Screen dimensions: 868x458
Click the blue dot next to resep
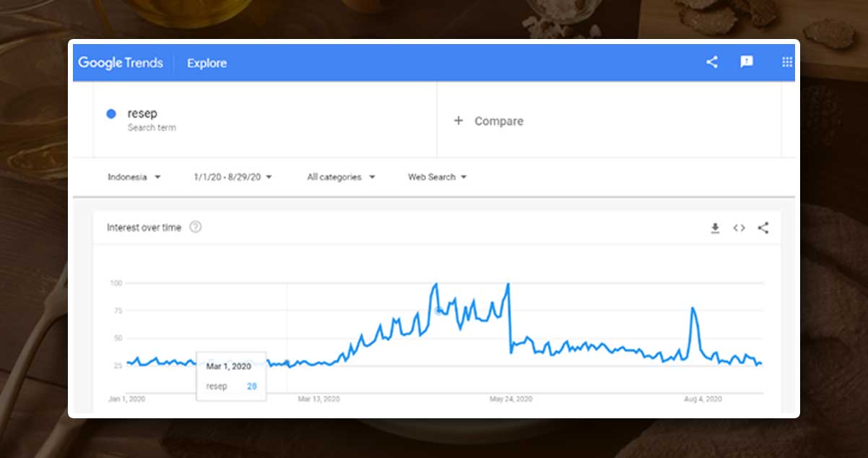click(111, 113)
